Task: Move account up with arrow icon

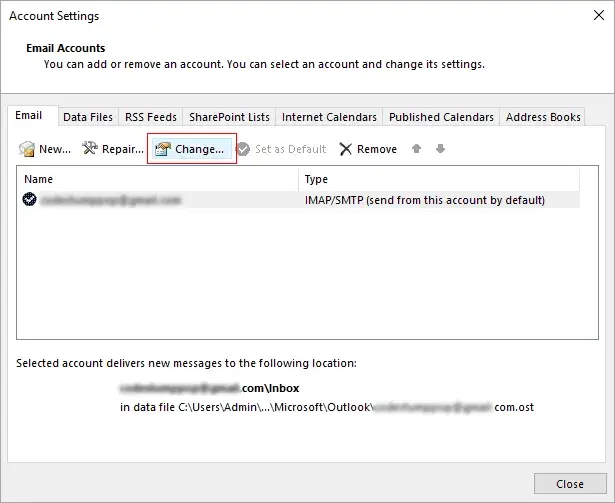Action: click(417, 149)
